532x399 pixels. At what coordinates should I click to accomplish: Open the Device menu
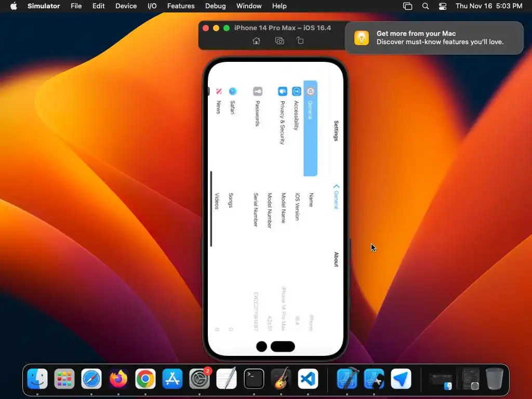[126, 6]
